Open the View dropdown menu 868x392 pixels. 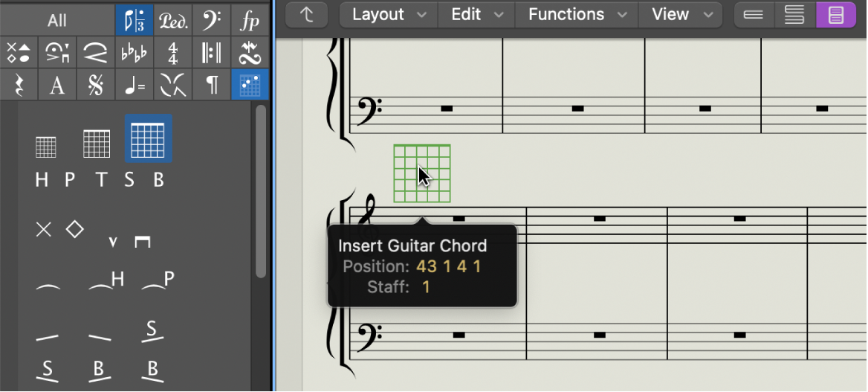(678, 14)
